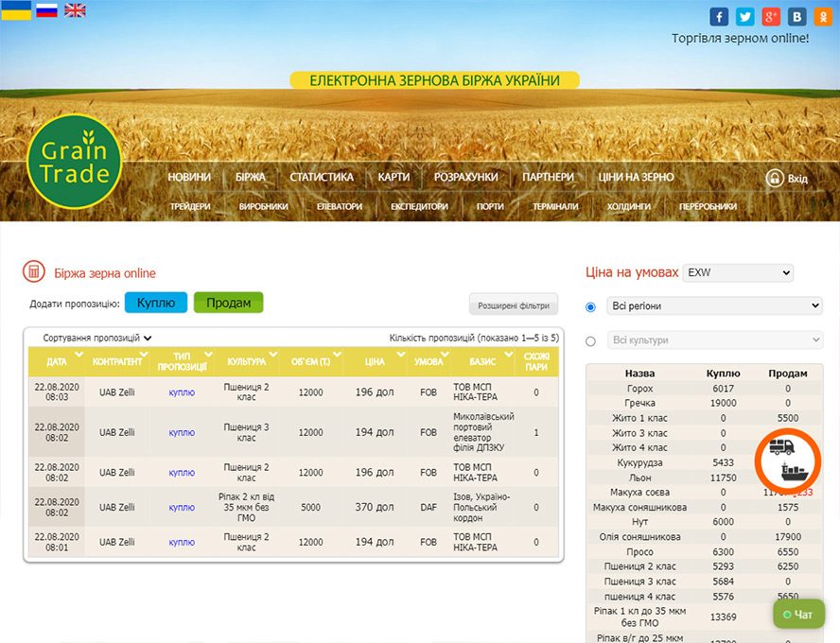Sort table by КОНТРАГЕНТ column arrow
The image size is (840, 643).
point(144,355)
